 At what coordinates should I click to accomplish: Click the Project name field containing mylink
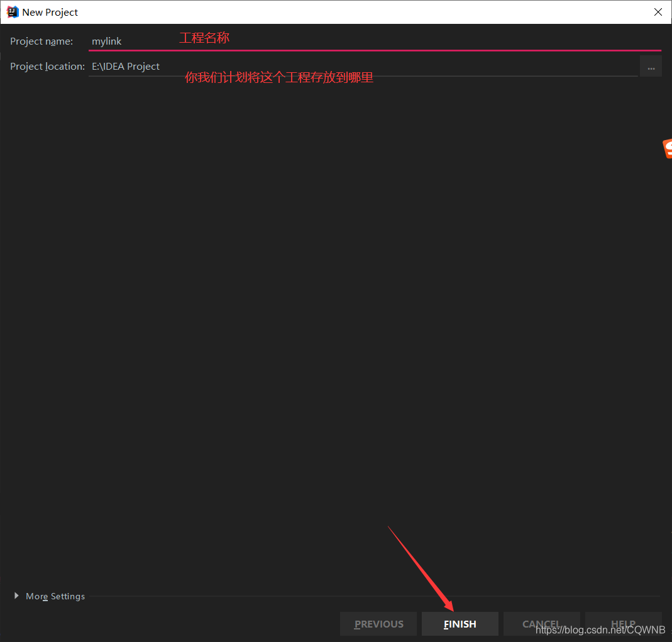pos(375,41)
